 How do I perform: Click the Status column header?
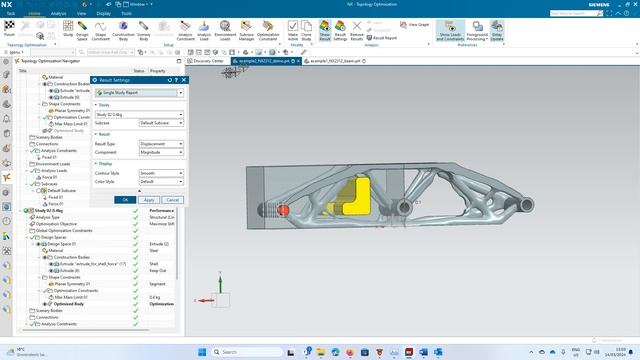(139, 71)
